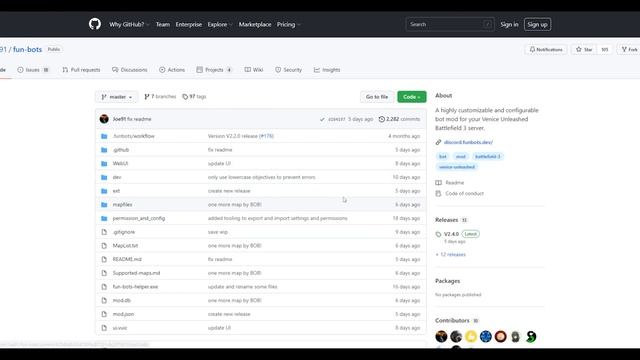This screenshot has width=640, height=360.
Task: Click the Supported-maps.md file icon
Action: pyautogui.click(x=104, y=273)
